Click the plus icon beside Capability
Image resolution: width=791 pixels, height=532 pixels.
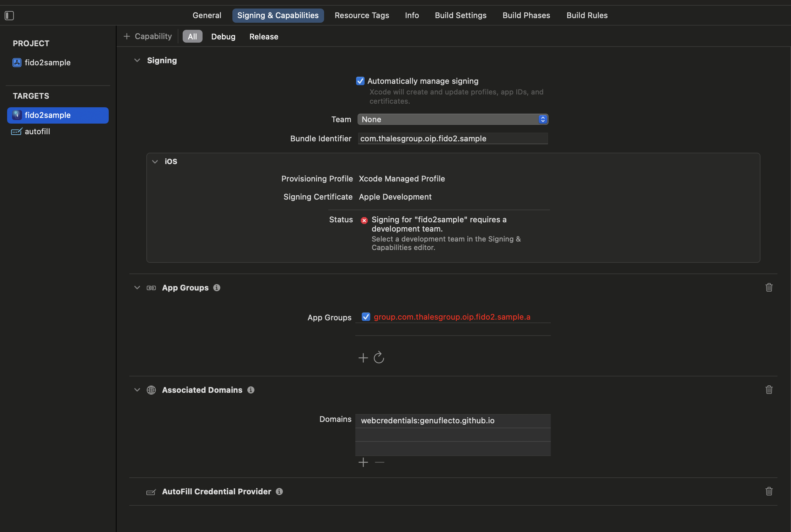[x=127, y=36]
